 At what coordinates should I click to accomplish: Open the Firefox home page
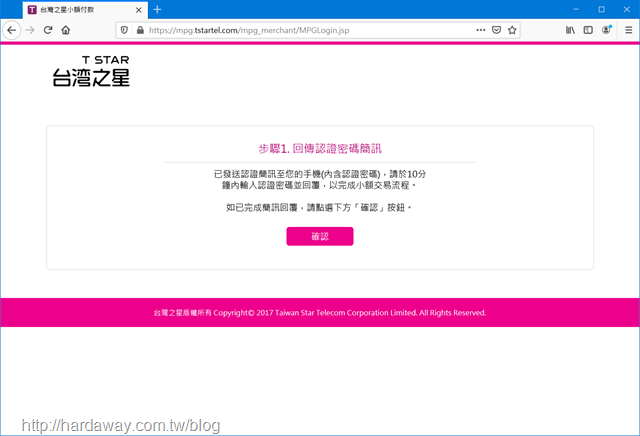click(66, 30)
